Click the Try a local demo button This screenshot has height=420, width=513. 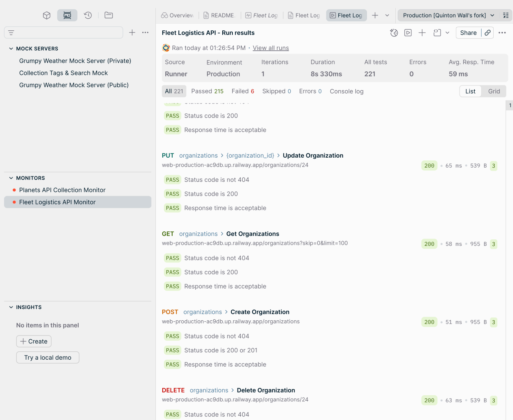[48, 357]
